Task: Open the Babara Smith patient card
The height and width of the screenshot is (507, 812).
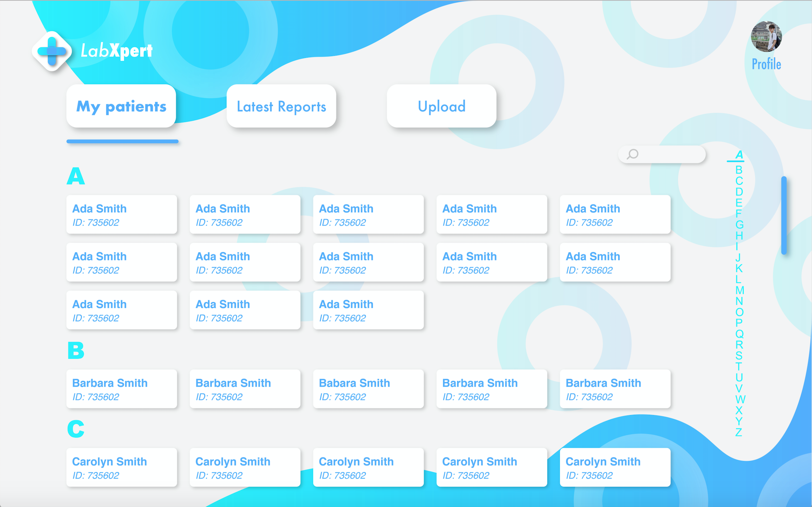Action: click(368, 389)
